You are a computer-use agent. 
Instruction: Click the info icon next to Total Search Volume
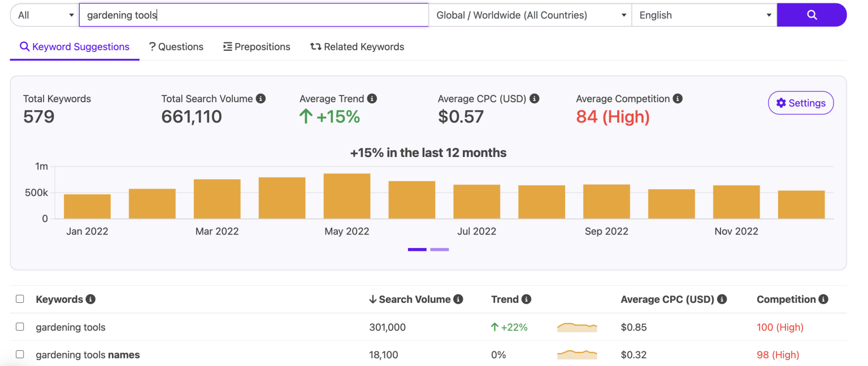point(261,98)
